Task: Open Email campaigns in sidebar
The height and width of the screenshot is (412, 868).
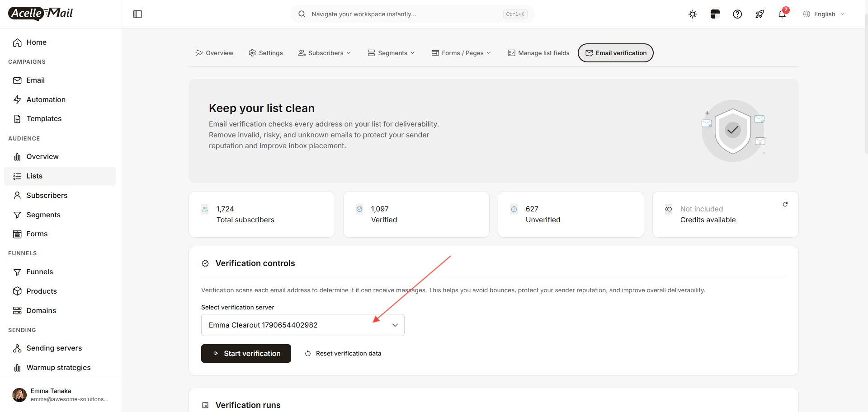Action: (x=60, y=80)
